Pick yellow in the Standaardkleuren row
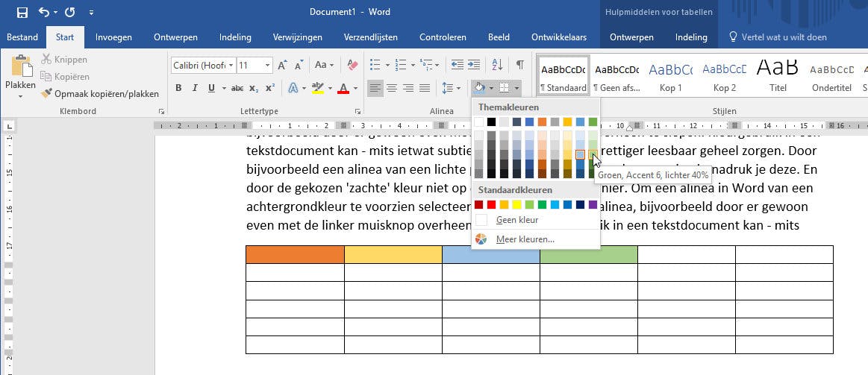The image size is (868, 375). (x=517, y=204)
